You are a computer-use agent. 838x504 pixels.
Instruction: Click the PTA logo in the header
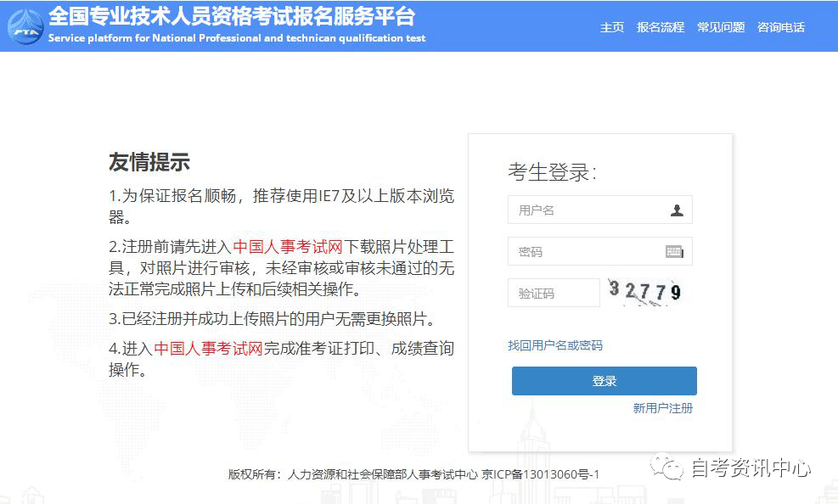[25, 26]
